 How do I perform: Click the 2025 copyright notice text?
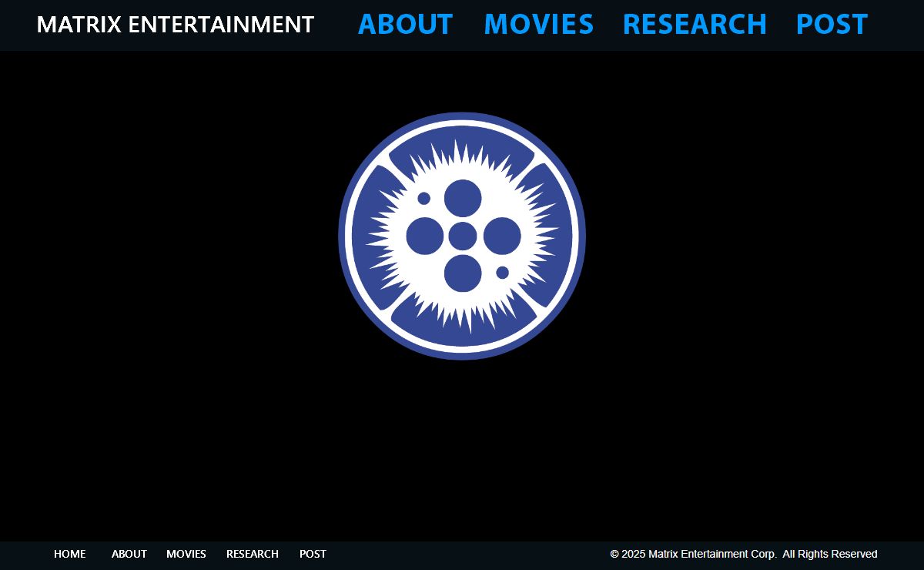click(744, 554)
